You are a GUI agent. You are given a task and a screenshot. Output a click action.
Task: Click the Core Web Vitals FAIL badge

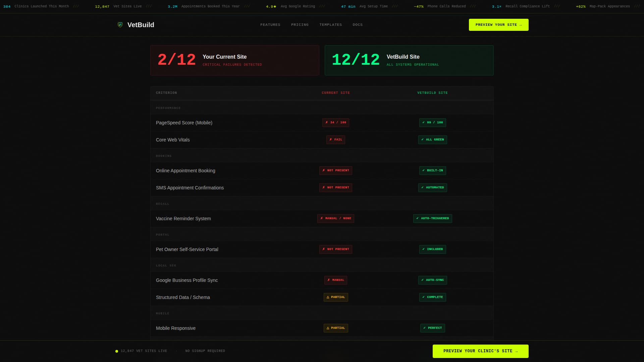336,140
